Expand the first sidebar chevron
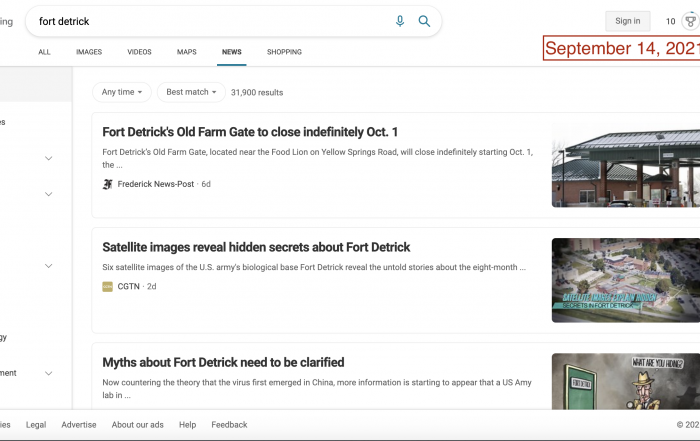The image size is (700, 441). tap(49, 158)
